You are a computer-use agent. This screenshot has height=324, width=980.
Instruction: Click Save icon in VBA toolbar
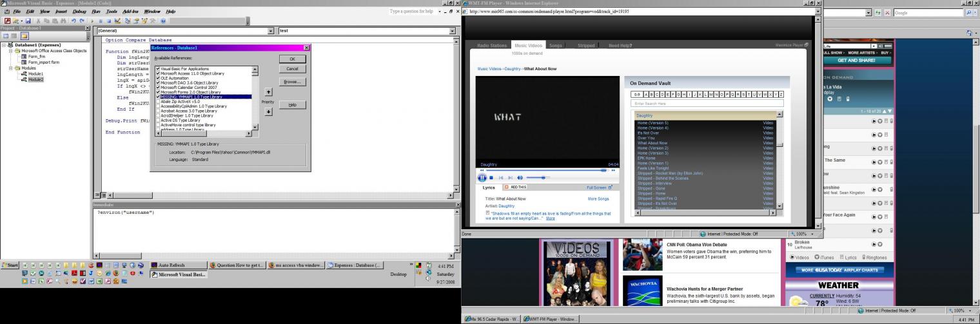click(28, 21)
